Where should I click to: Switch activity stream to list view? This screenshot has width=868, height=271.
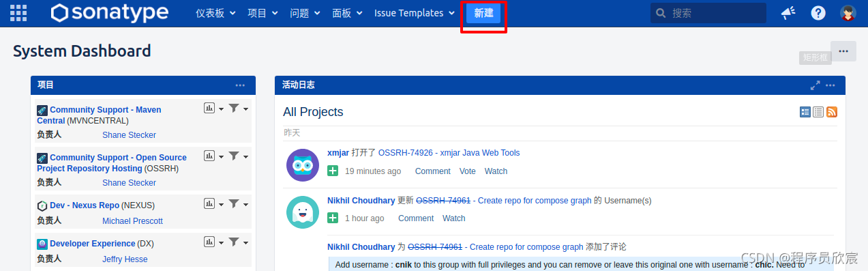[x=818, y=112]
